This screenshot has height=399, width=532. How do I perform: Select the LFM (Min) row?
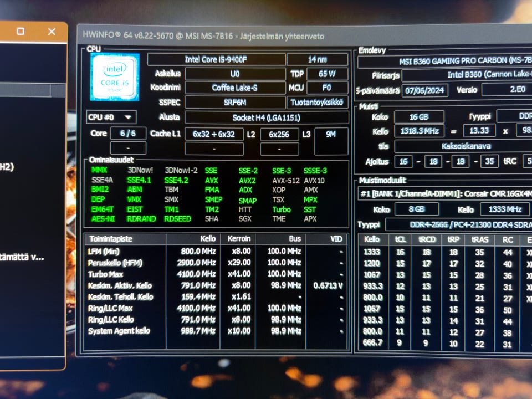coord(216,252)
